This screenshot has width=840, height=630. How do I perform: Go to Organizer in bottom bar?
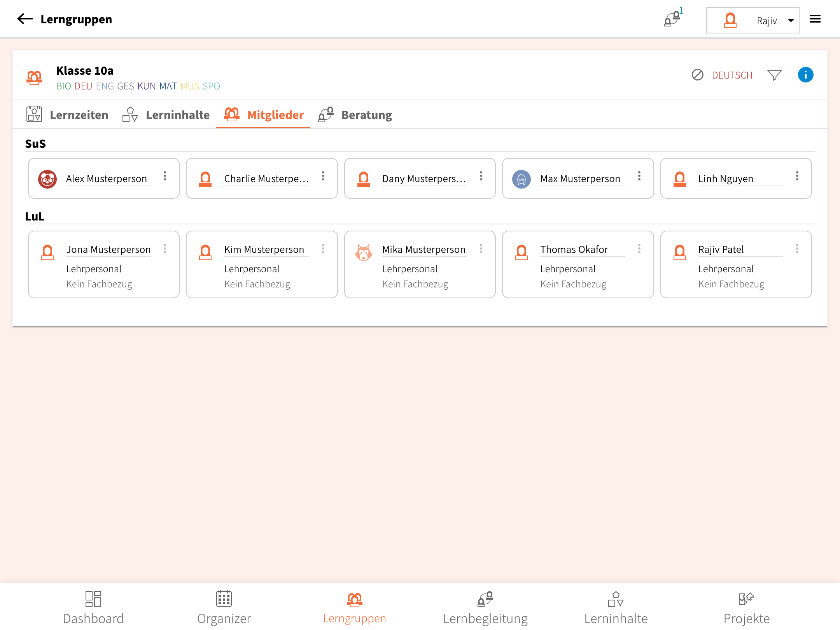coord(224,607)
